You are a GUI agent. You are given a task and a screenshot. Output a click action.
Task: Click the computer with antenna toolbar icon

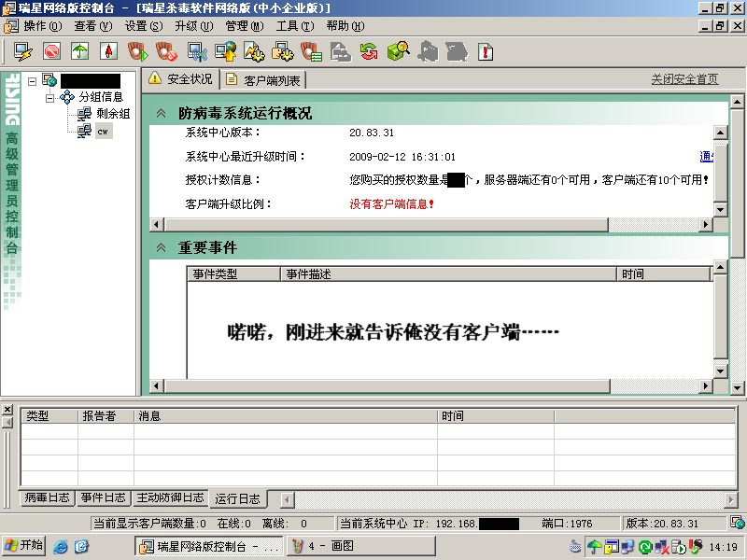(197, 51)
